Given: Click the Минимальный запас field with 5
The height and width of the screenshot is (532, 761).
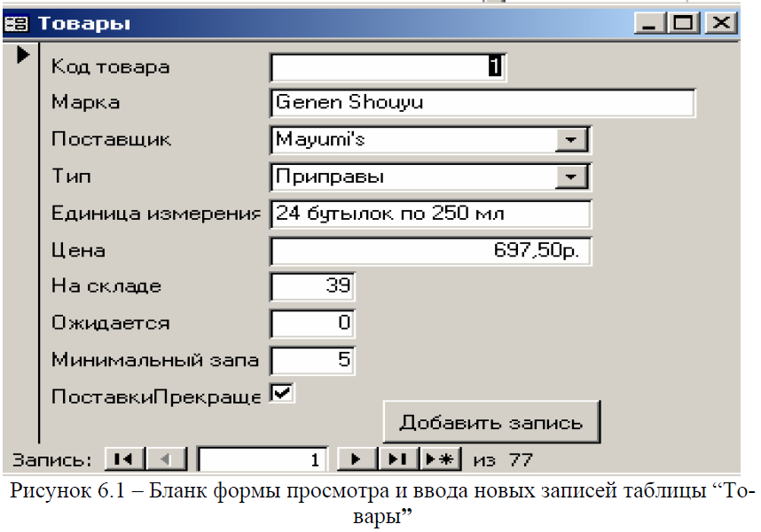Looking at the screenshot, I should click(312, 360).
